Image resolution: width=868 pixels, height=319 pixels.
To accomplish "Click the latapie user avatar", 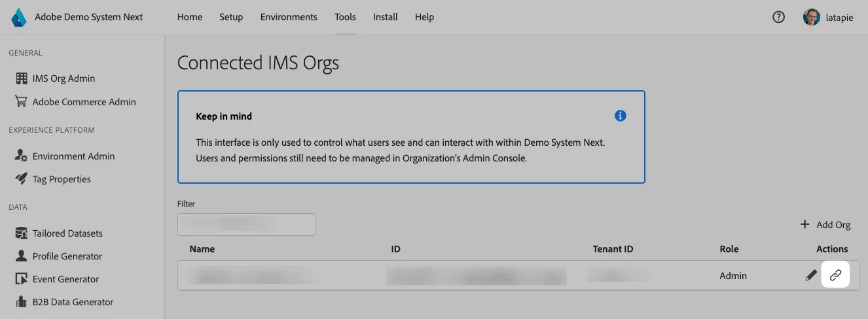I will (x=812, y=18).
